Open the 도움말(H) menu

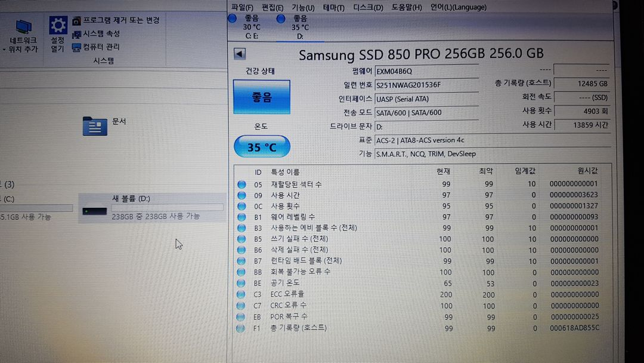[407, 7]
